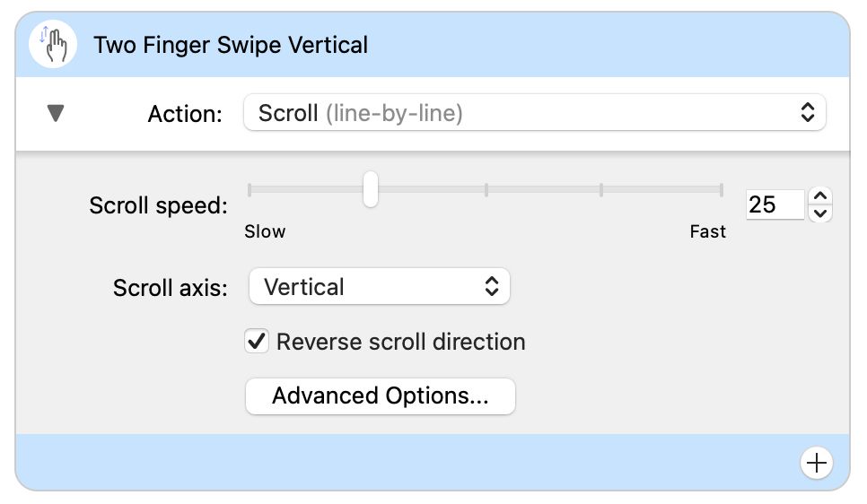
Task: Click the scroll speed slider thumb
Action: click(370, 189)
